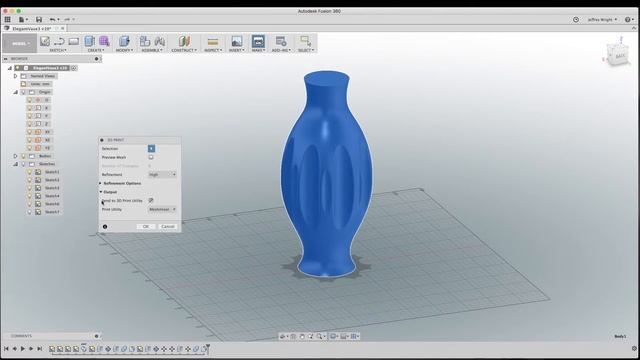The width and height of the screenshot is (640, 360).
Task: Jump to the timeline end
Action: coord(40,349)
